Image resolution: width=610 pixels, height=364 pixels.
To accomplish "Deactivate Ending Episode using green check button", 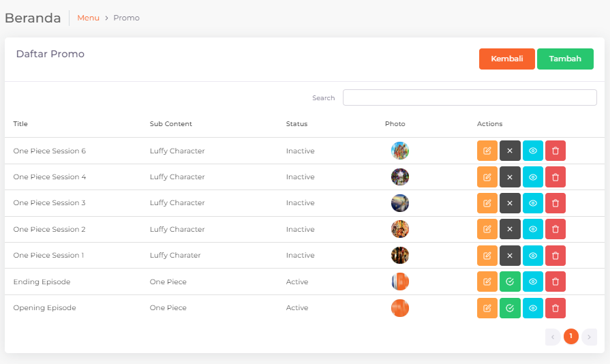I will click(x=510, y=282).
